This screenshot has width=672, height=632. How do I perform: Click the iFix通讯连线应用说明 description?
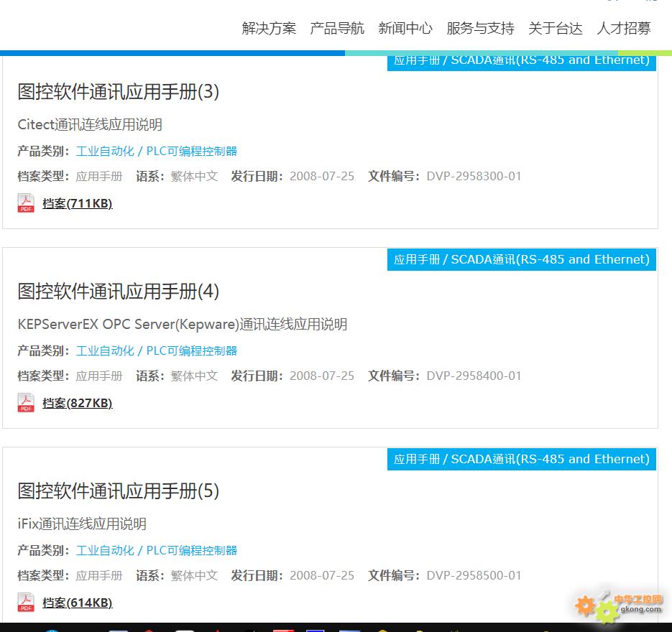click(x=82, y=524)
